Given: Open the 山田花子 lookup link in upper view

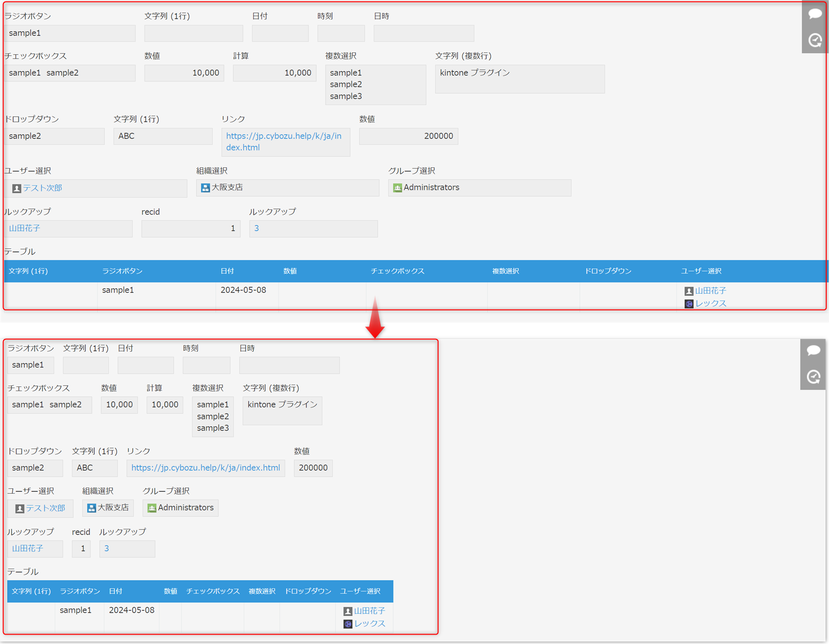Looking at the screenshot, I should tap(25, 228).
